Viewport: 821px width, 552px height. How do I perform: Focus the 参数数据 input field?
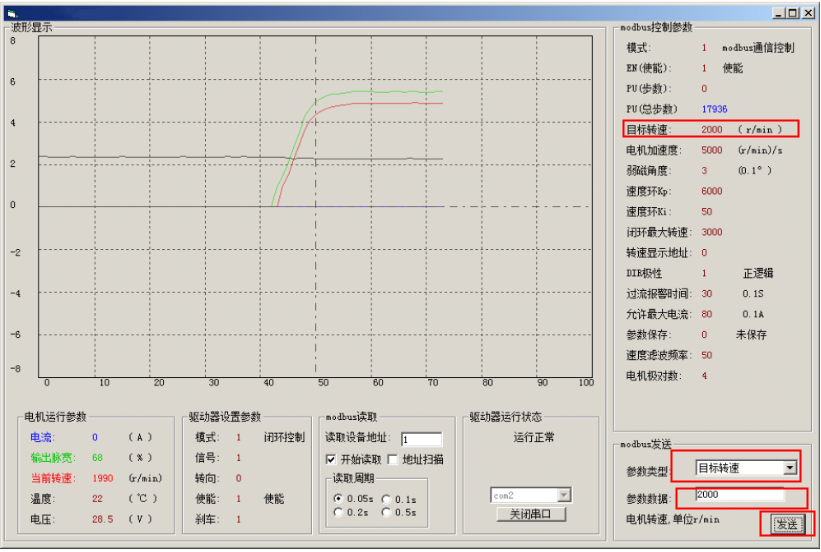tap(739, 495)
